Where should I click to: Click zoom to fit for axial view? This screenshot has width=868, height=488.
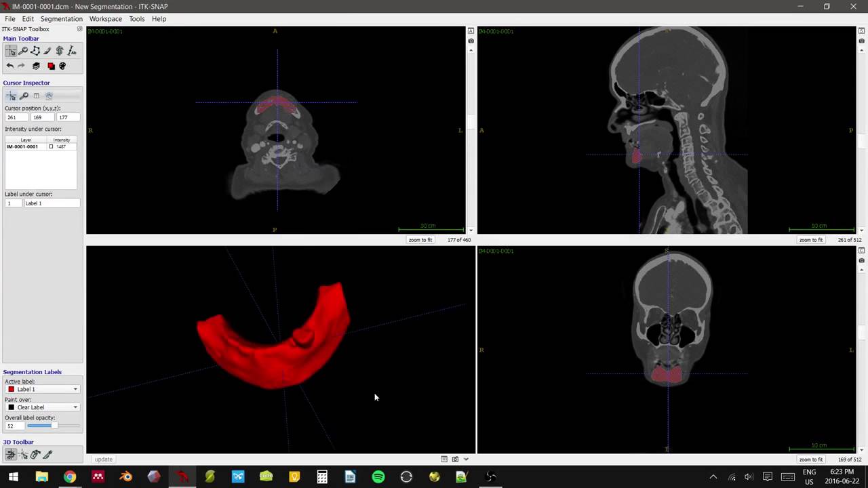coord(420,240)
